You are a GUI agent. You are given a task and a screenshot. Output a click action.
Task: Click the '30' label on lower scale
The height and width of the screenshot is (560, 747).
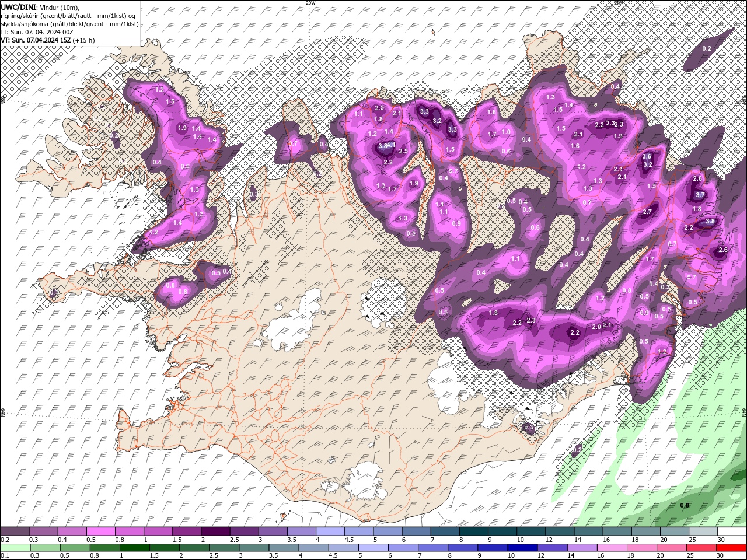pyautogui.click(x=720, y=556)
